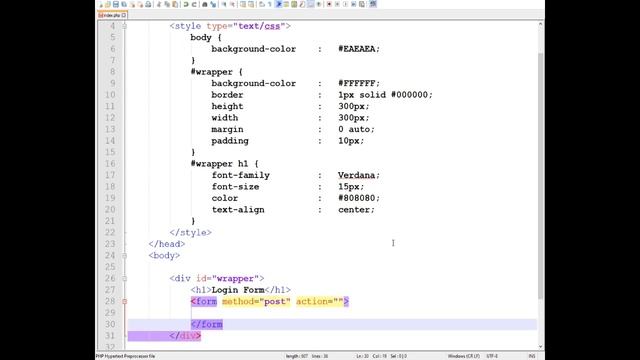Image resolution: width=640 pixels, height=360 pixels.
Task: Open the Document Map panel icon
Action: point(294,4)
